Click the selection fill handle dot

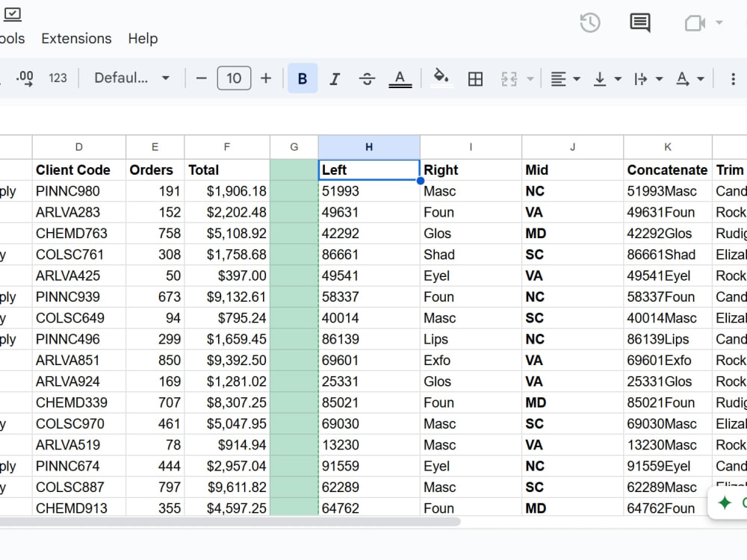click(420, 181)
